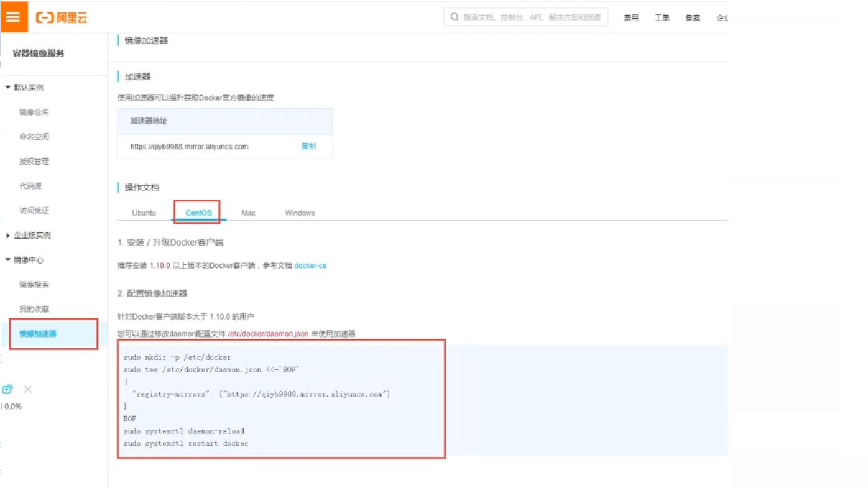Switch to the Mac tab
This screenshot has height=488, width=868.
248,213
